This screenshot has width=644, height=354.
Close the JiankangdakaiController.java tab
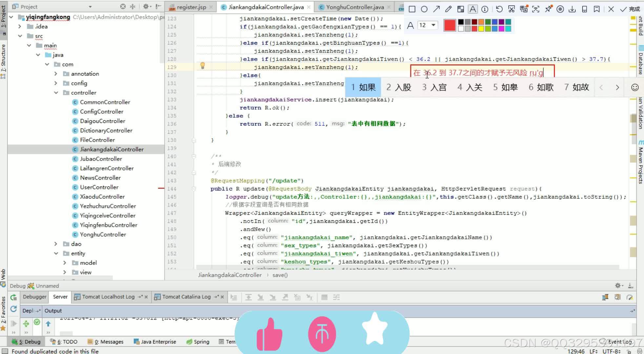(309, 7)
